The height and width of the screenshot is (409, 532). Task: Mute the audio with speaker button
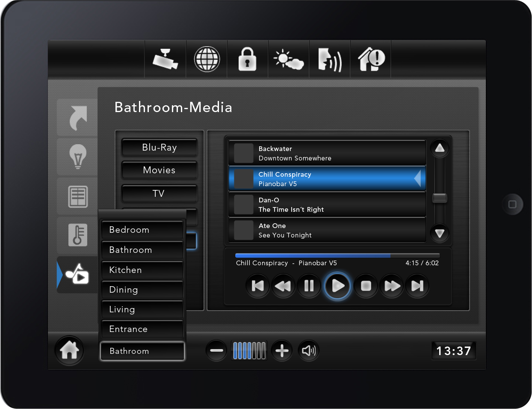[x=308, y=351]
